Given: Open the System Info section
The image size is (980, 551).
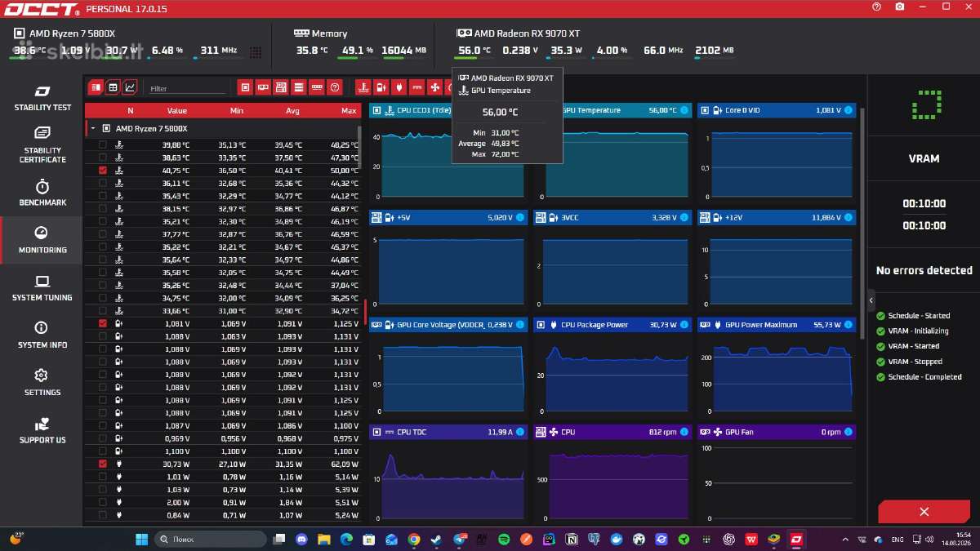Looking at the screenshot, I should tap(42, 335).
